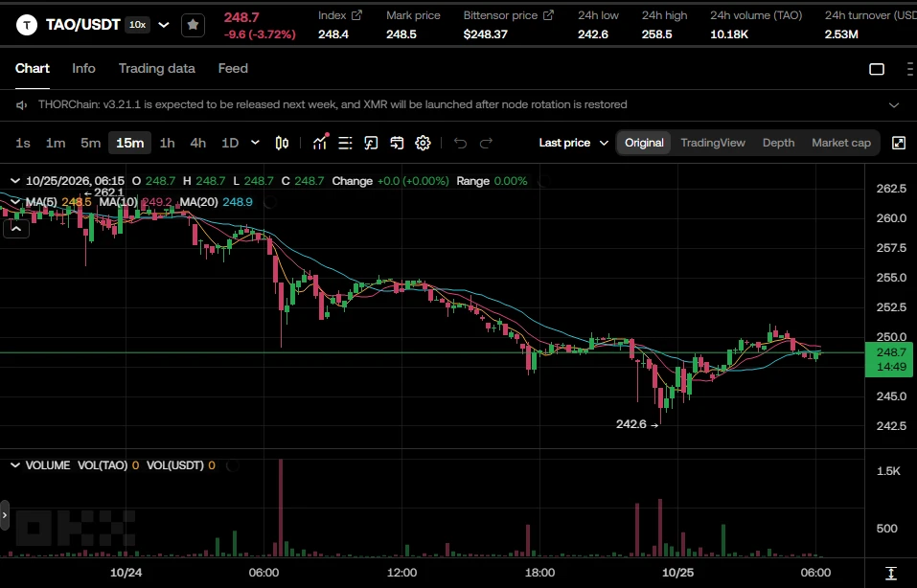The width and height of the screenshot is (917, 588).
Task: Open the candlestick chart style icon
Action: coord(282,143)
